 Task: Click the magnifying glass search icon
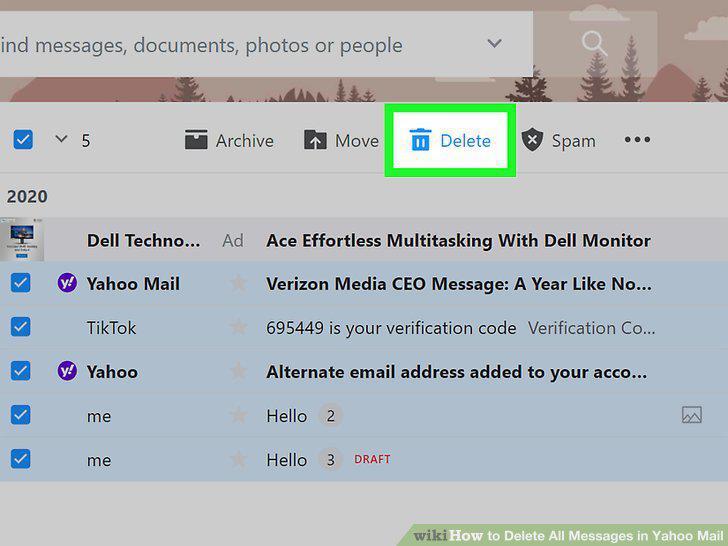coord(594,43)
